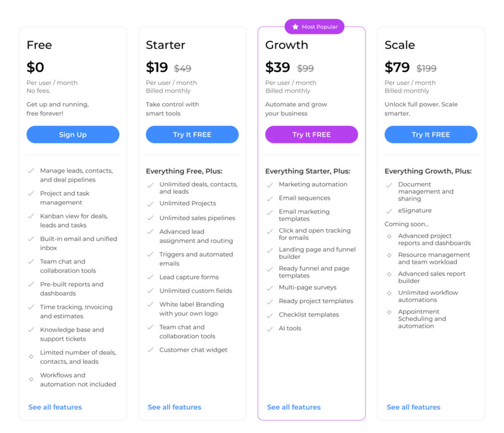Open See all features for Free plan
Viewport: 504px width, 433px height.
(x=55, y=407)
